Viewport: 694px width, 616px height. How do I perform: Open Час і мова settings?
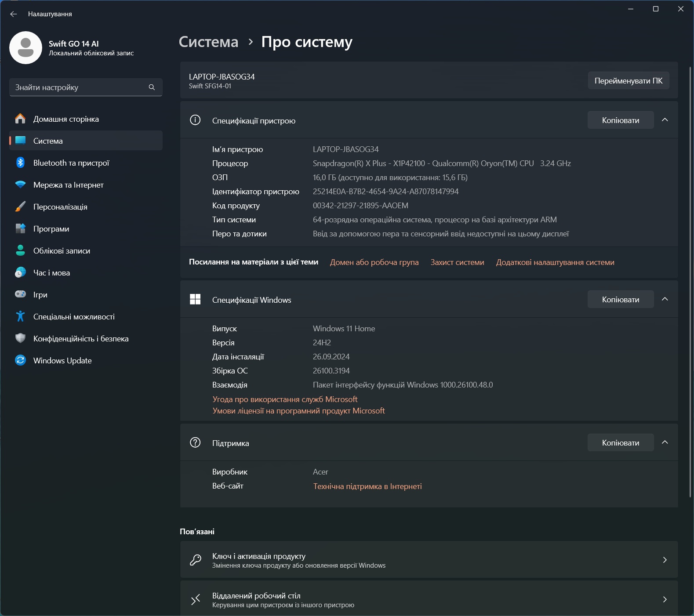[86, 272]
